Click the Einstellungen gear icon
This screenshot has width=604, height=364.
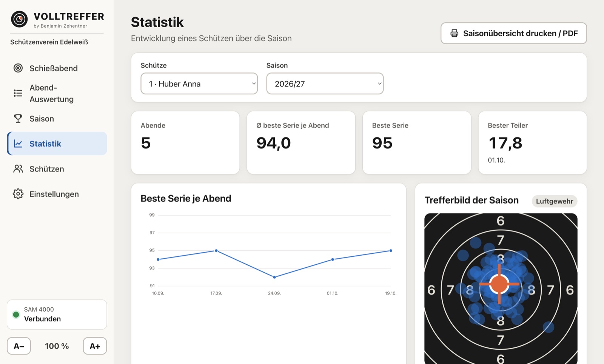18,194
